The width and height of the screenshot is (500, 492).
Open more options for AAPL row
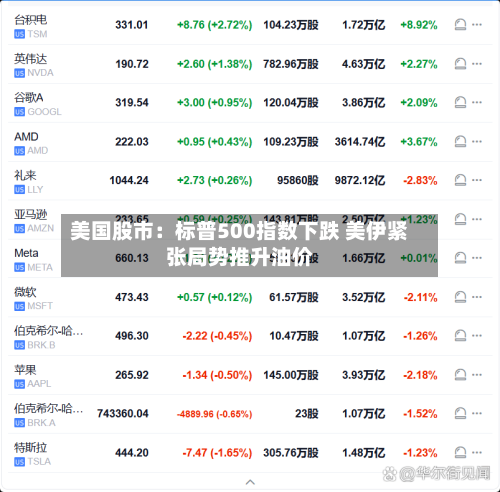click(477, 374)
